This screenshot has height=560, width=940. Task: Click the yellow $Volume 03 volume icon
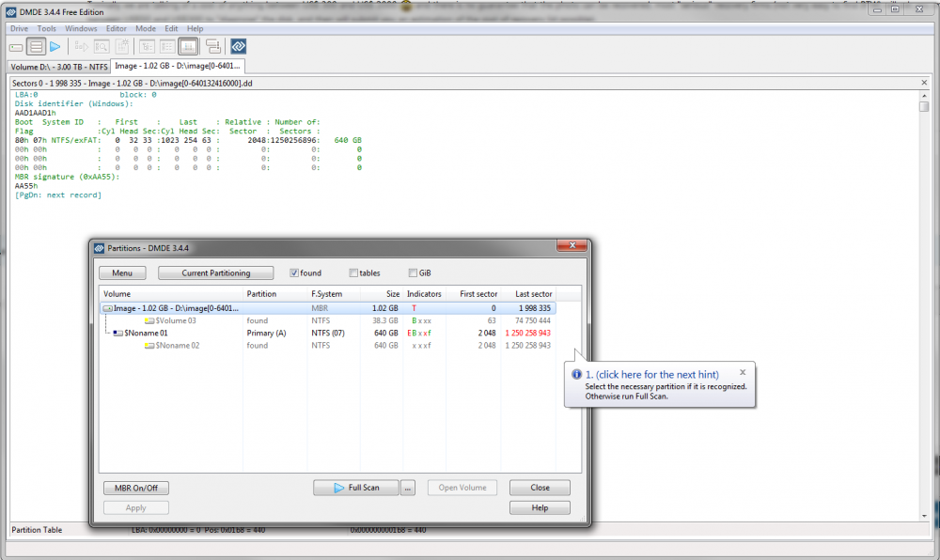point(149,320)
